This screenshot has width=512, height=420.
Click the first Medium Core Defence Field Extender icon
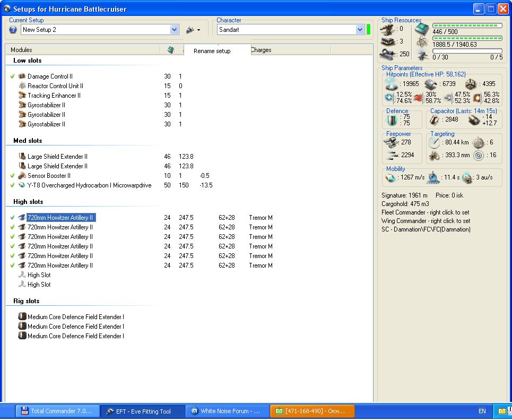[22, 316]
